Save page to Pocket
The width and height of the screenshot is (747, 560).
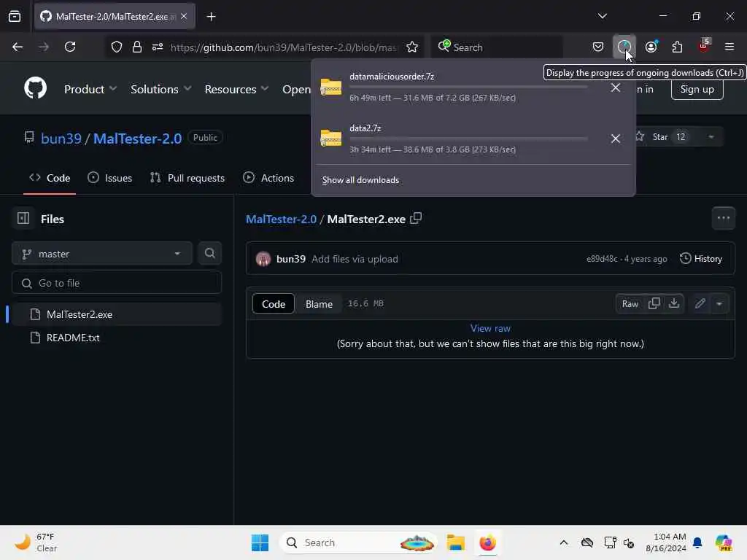pos(598,47)
